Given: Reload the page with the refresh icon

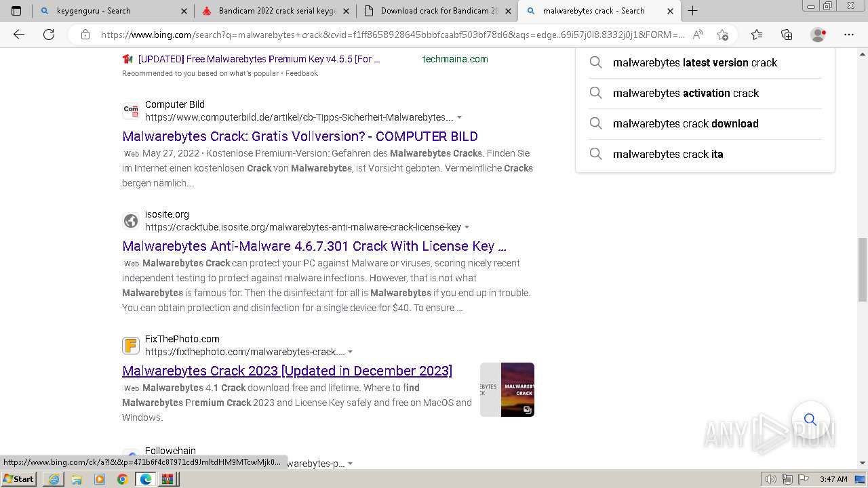Looking at the screenshot, I should tap(49, 35).
